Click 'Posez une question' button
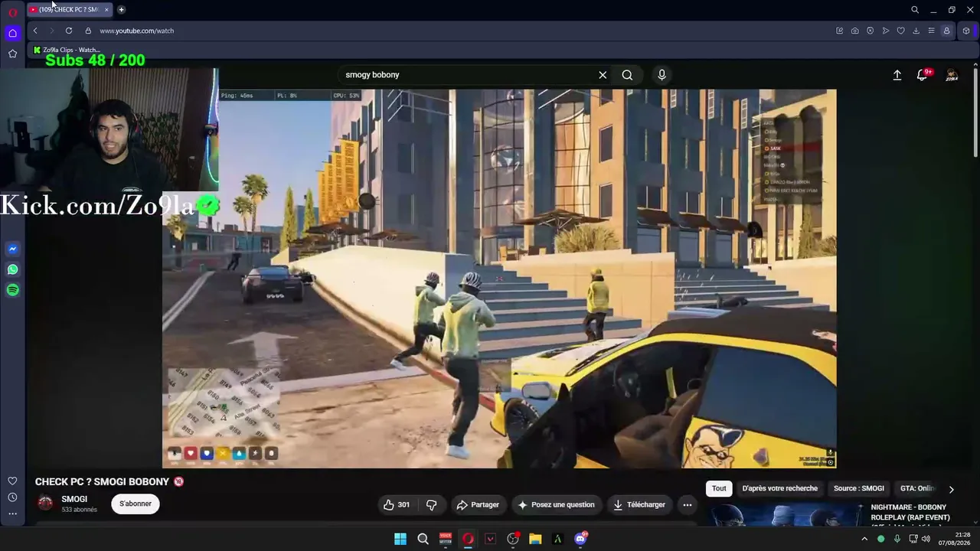This screenshot has height=551, width=980. 557,504
